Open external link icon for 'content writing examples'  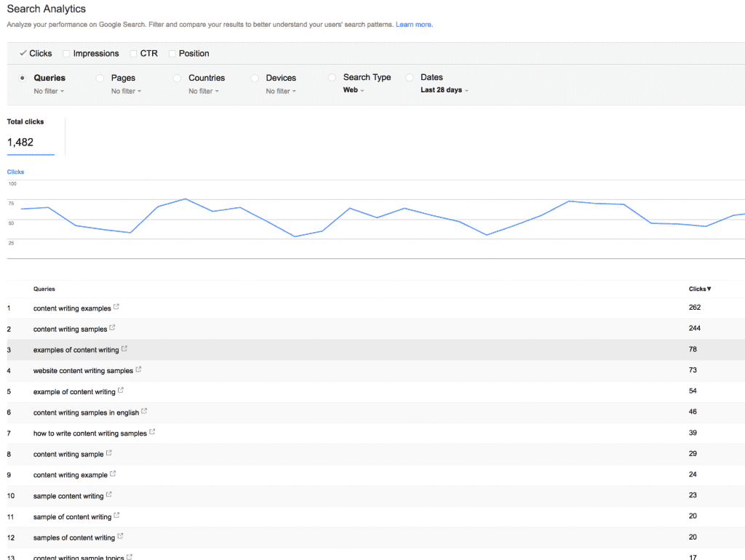point(116,308)
